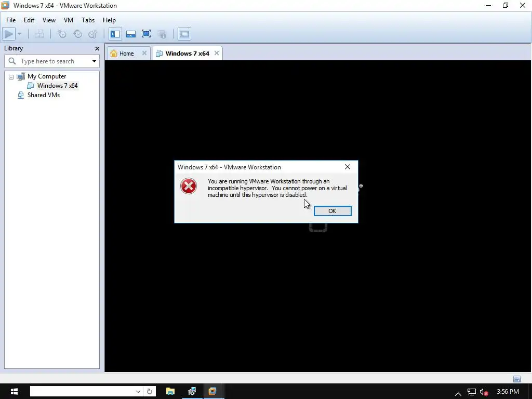The image size is (532, 399).
Task: Open the taskbar address dropdown chevron
Action: coord(138,391)
